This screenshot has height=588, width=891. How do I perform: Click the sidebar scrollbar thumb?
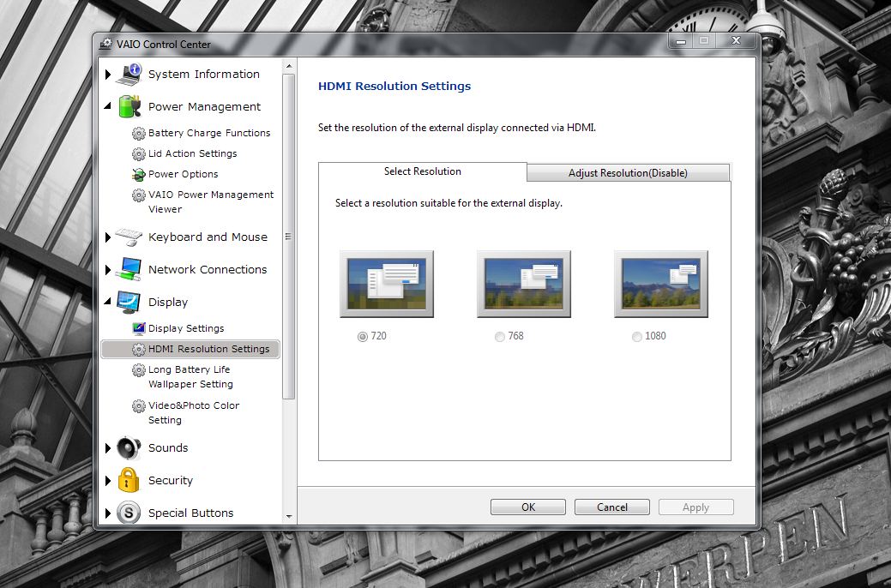[289, 237]
